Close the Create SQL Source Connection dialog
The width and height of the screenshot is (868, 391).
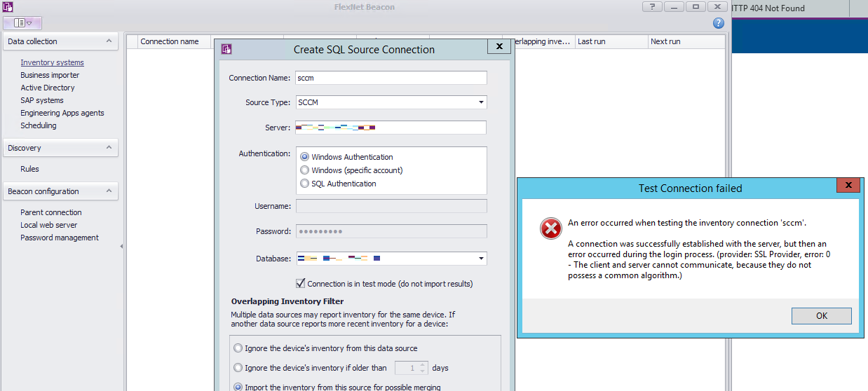click(499, 46)
